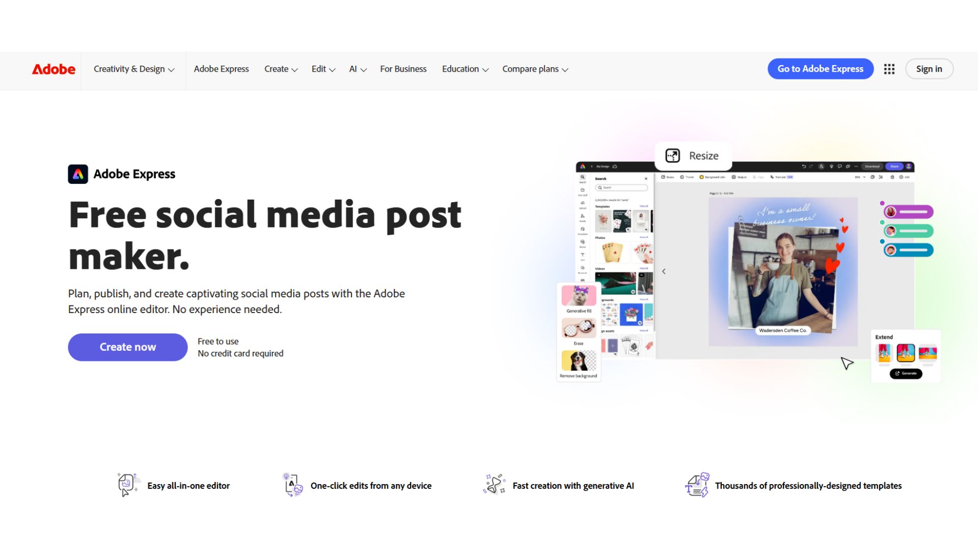Click the Erase sunglasses thumbnail
Image resolution: width=978 pixels, height=560 pixels.
pyautogui.click(x=579, y=328)
